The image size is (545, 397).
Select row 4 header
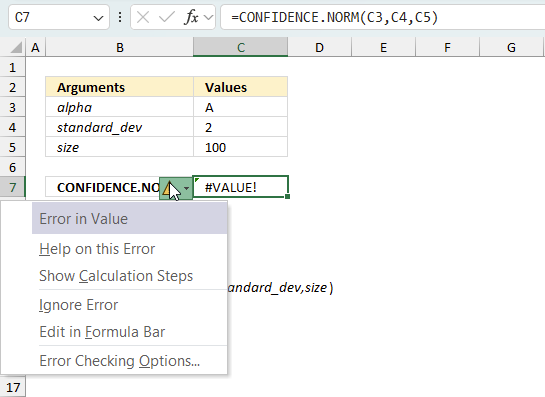tap(13, 127)
